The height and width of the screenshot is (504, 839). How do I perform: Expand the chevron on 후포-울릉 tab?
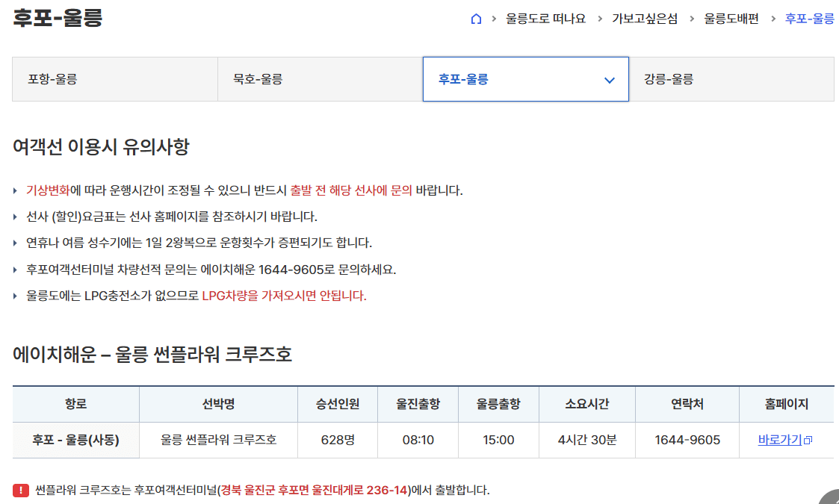point(609,80)
